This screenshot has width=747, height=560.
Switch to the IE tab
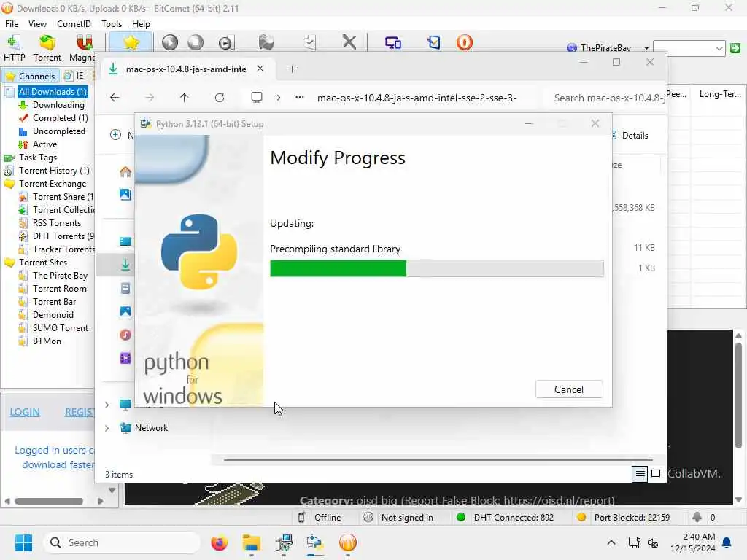(74, 76)
